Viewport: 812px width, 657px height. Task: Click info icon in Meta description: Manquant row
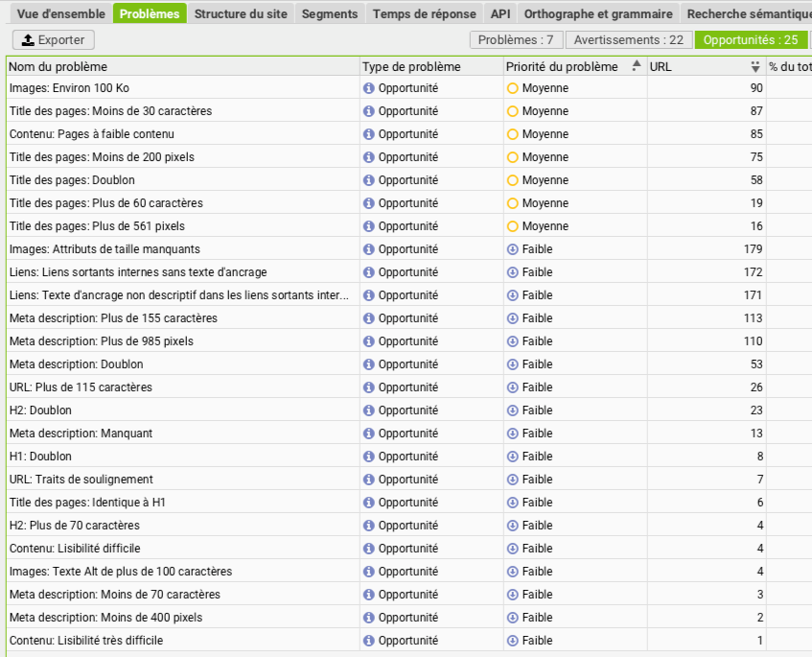pos(369,434)
